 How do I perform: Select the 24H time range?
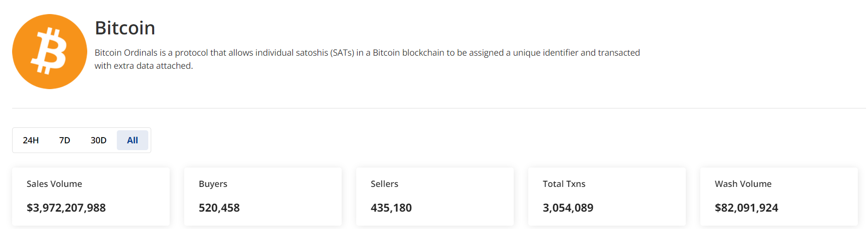click(x=31, y=140)
